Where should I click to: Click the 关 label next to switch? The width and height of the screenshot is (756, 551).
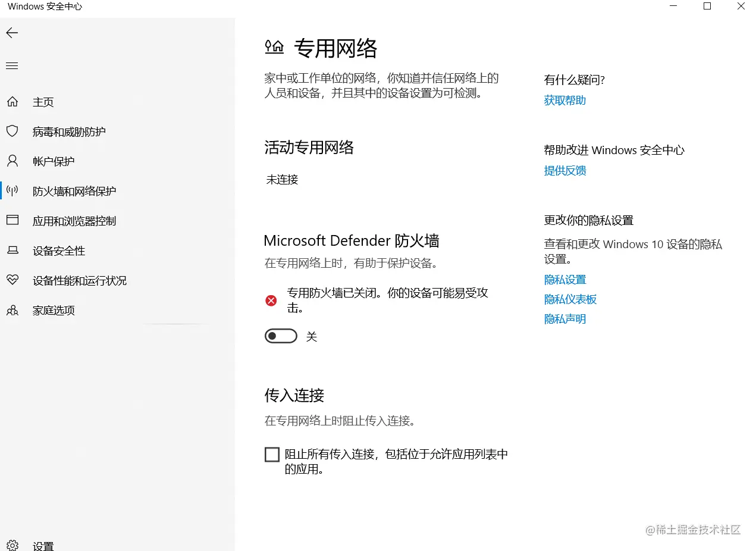click(312, 337)
